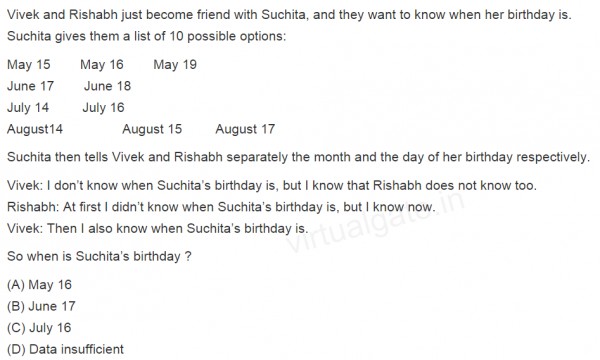
Task: Click the May 15 date option
Action: pos(29,64)
